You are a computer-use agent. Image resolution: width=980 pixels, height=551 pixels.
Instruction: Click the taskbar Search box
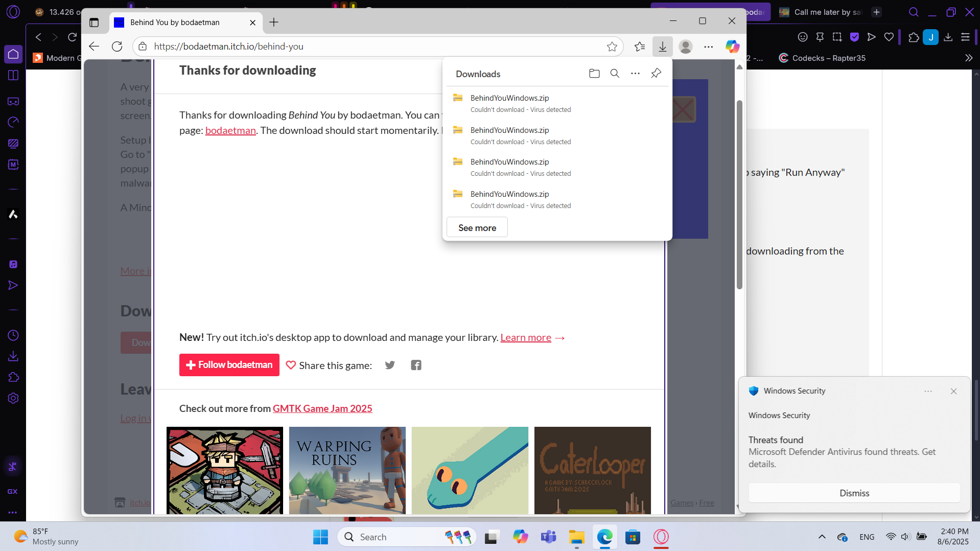click(407, 537)
